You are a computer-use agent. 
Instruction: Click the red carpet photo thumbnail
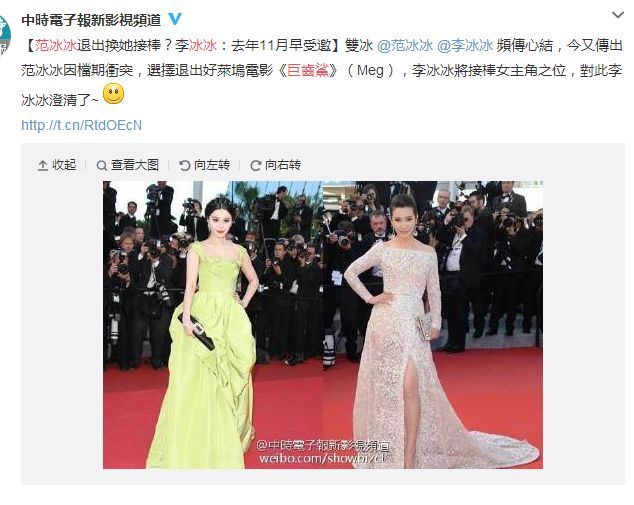323,325
